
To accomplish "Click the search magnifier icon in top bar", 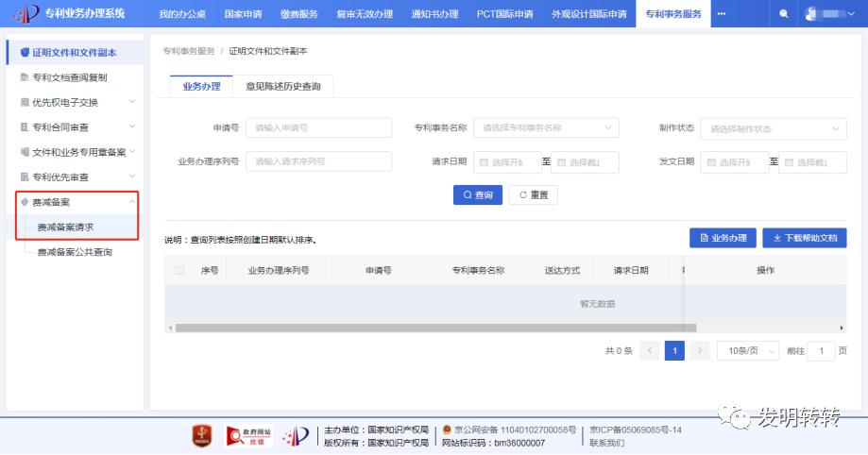I will (x=783, y=14).
